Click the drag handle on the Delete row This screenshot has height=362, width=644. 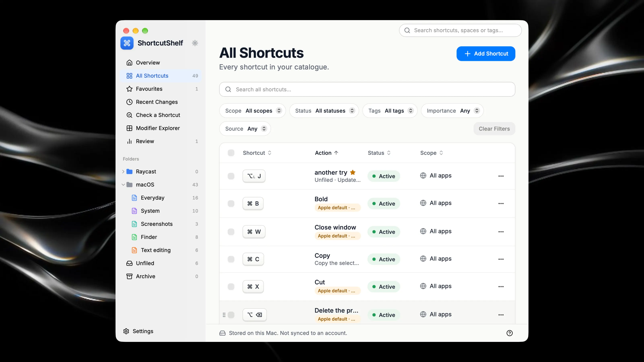[x=224, y=315]
